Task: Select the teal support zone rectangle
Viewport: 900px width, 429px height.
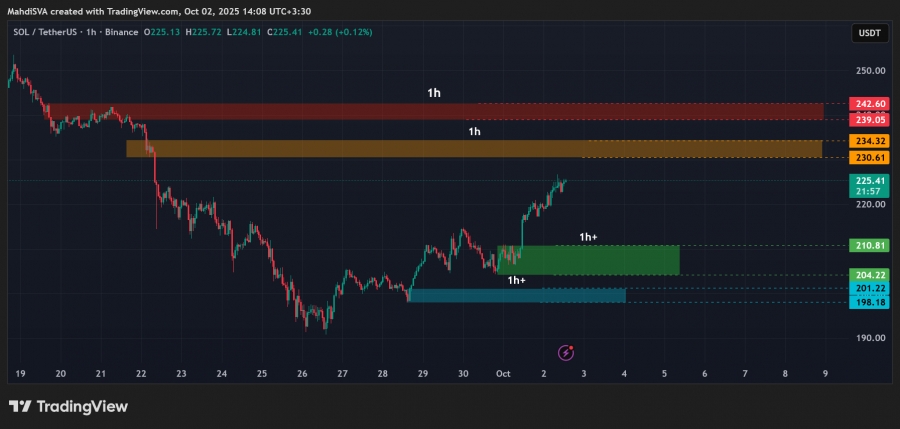Action: [515, 295]
